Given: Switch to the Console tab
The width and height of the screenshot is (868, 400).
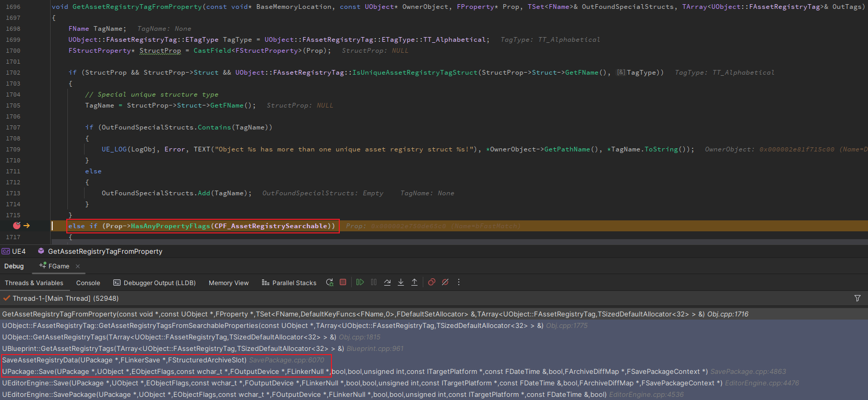Looking at the screenshot, I should coord(88,283).
